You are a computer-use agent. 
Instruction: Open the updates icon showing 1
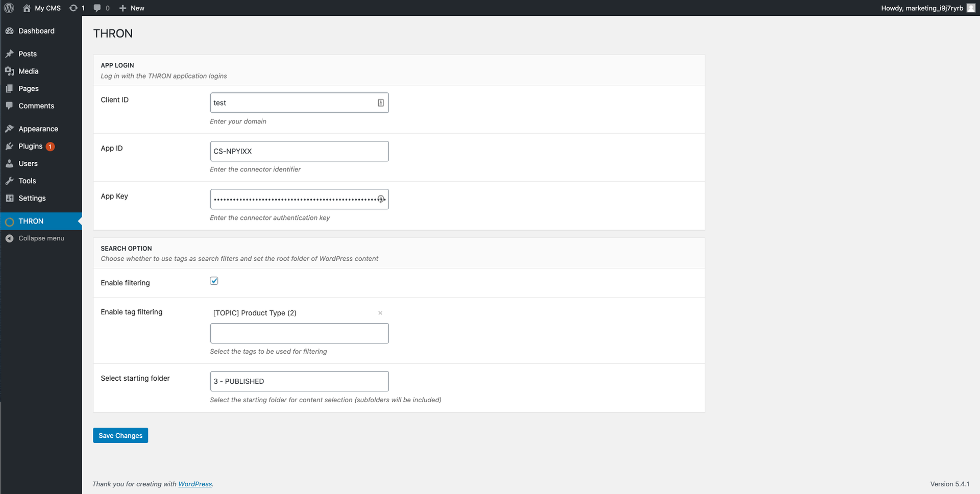pyautogui.click(x=73, y=8)
